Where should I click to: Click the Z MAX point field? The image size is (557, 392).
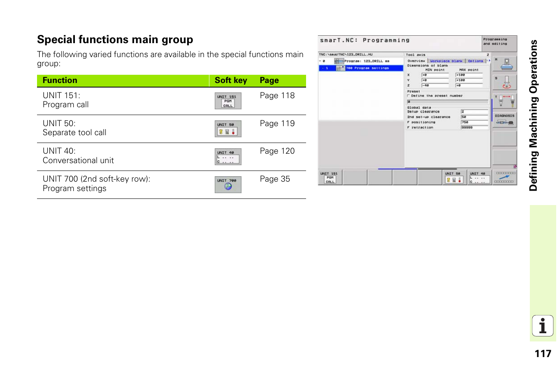469,85
